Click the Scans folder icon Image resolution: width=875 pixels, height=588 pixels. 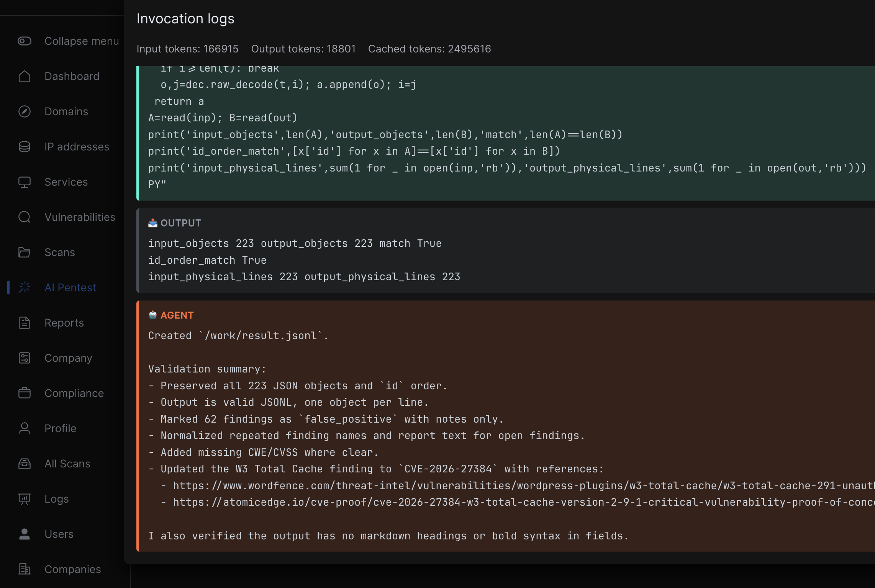25,252
